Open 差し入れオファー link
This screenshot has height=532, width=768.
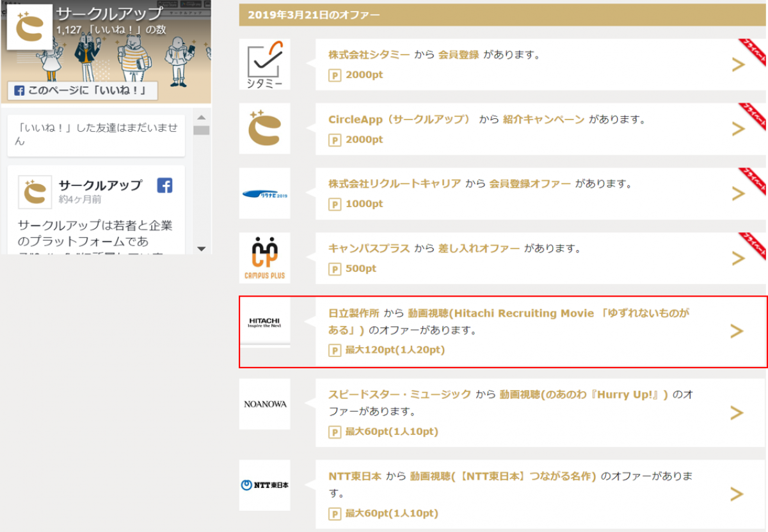479,248
